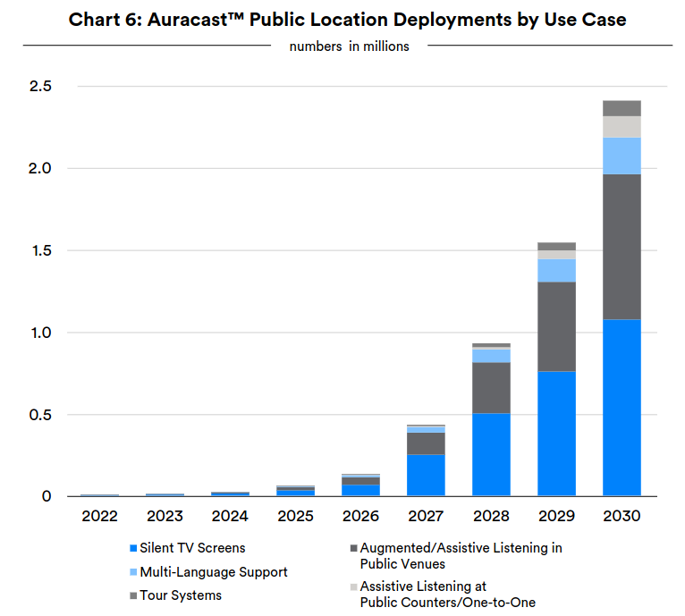Click the Chart 6 Auracast title
Viewport: 685px width, 616px height.
(348, 20)
